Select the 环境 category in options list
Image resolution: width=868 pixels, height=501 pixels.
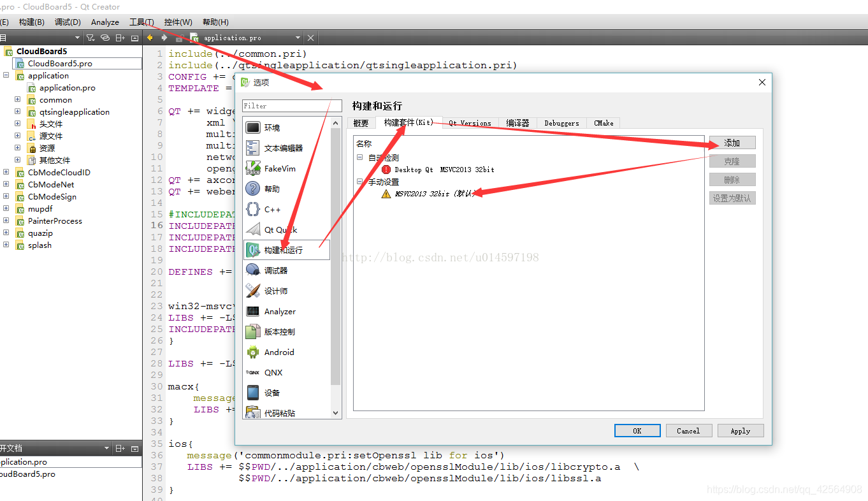[x=287, y=127]
